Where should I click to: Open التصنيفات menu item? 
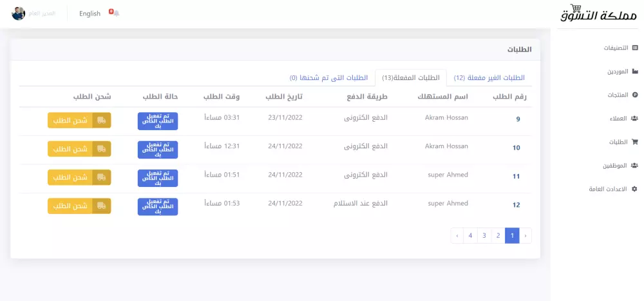(x=616, y=48)
